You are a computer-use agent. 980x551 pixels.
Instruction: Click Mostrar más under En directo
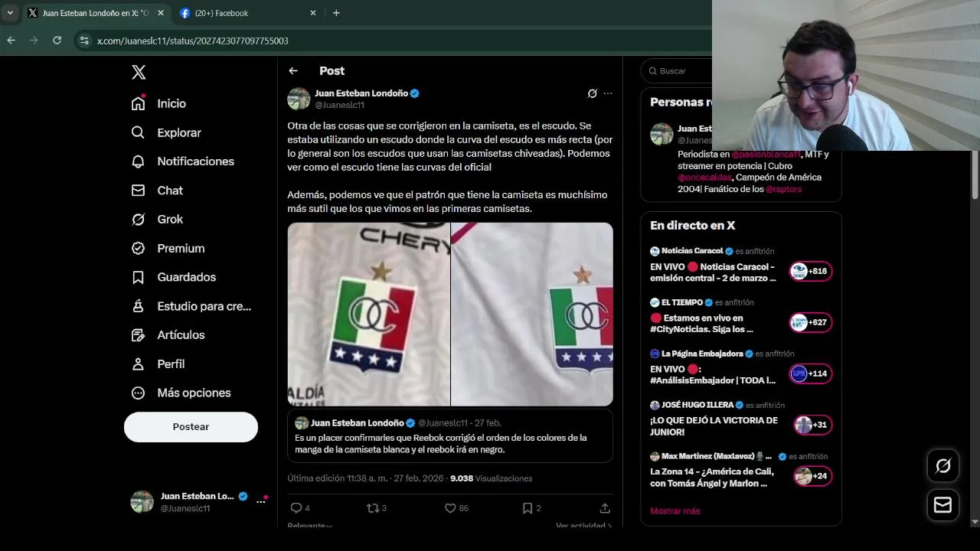(x=675, y=511)
